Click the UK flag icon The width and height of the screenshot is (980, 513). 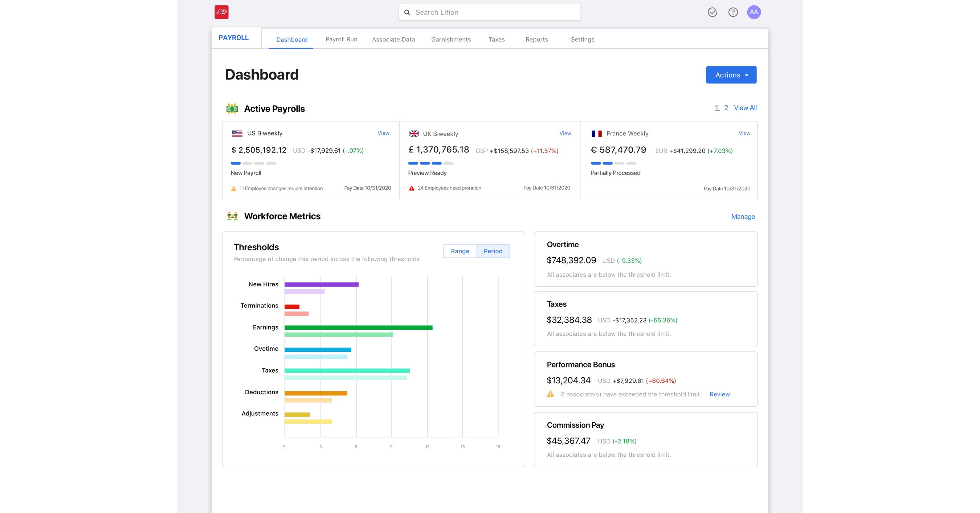point(414,134)
